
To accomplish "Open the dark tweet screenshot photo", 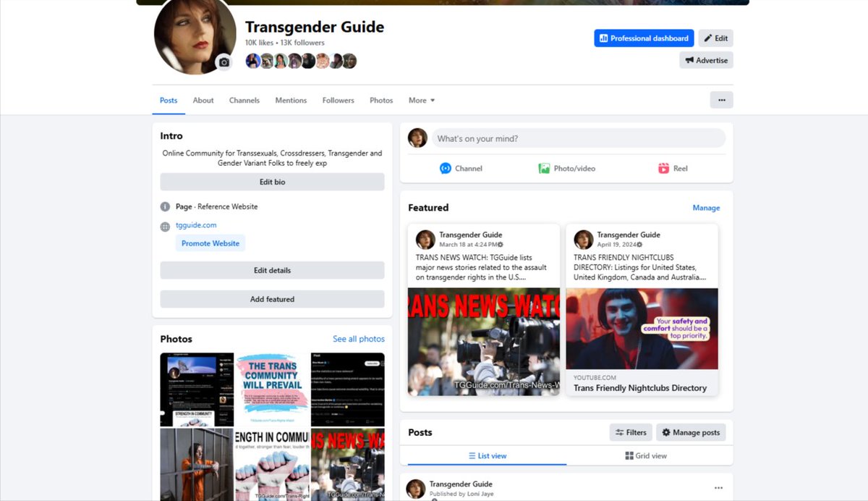I will [348, 390].
